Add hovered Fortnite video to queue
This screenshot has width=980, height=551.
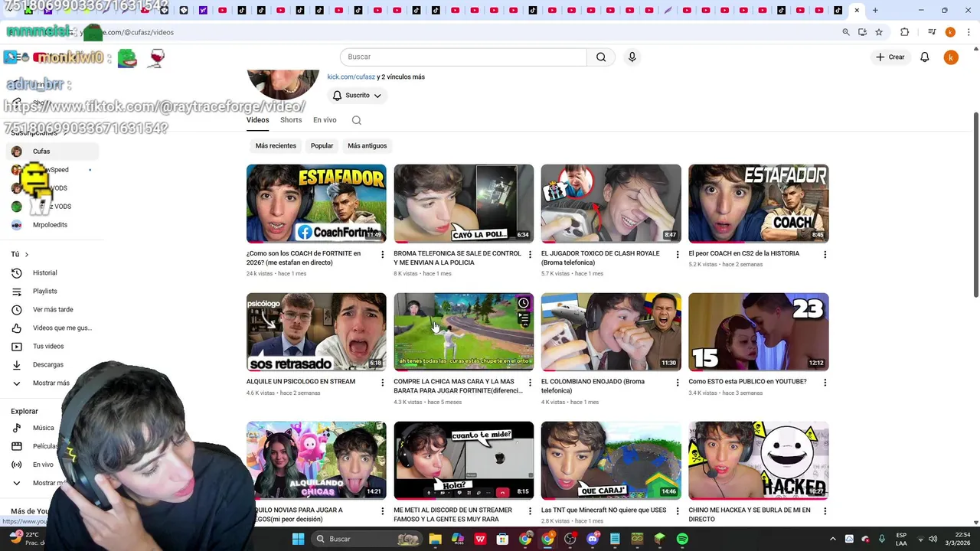pyautogui.click(x=524, y=318)
